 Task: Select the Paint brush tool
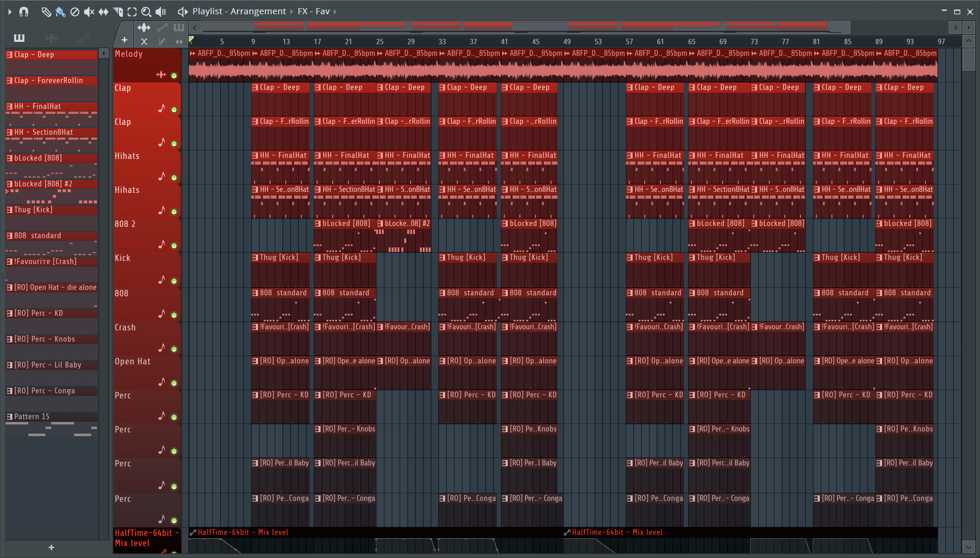pos(60,12)
